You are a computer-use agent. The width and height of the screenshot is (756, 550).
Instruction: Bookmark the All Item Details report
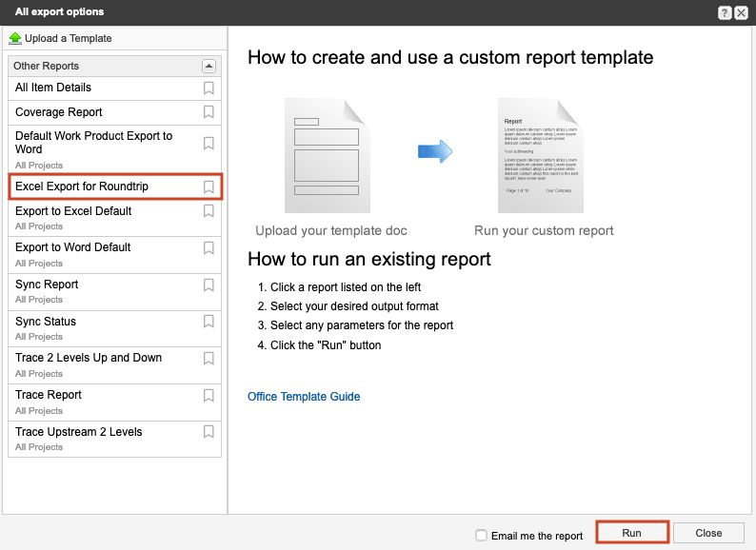(x=209, y=88)
